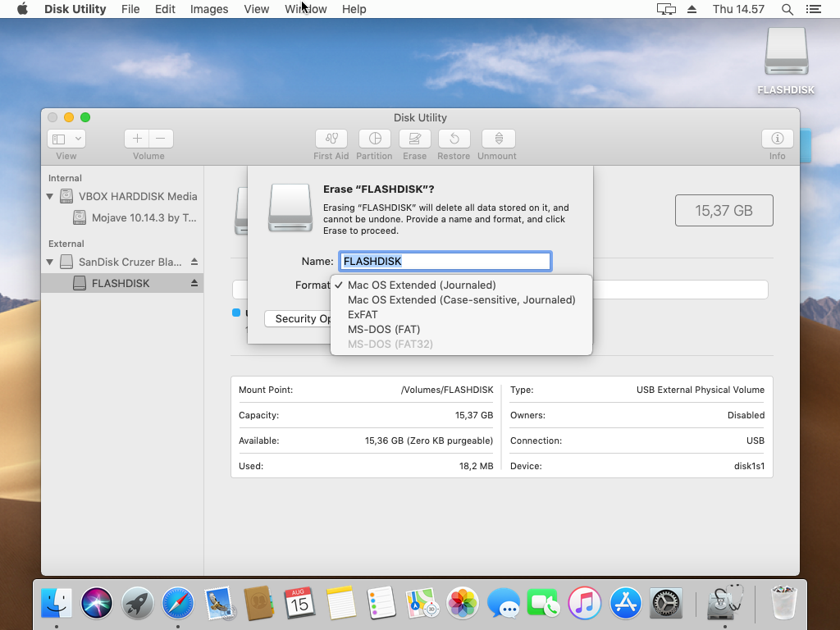This screenshot has height=630, width=840.
Task: Open the View options dropdown
Action: point(66,139)
